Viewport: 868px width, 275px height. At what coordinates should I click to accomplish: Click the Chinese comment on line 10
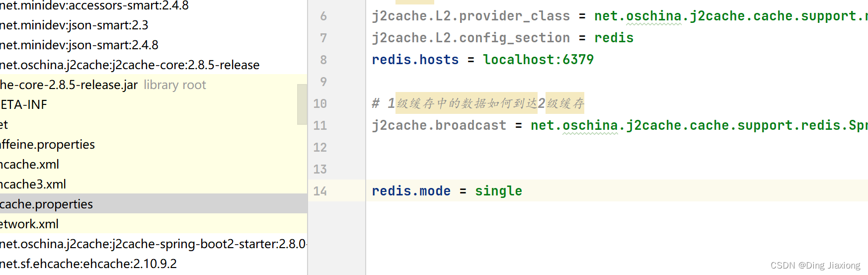pyautogui.click(x=478, y=103)
